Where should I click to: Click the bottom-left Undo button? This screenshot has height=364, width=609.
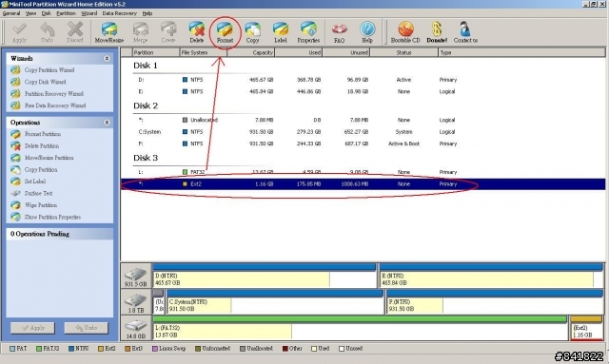[87, 328]
